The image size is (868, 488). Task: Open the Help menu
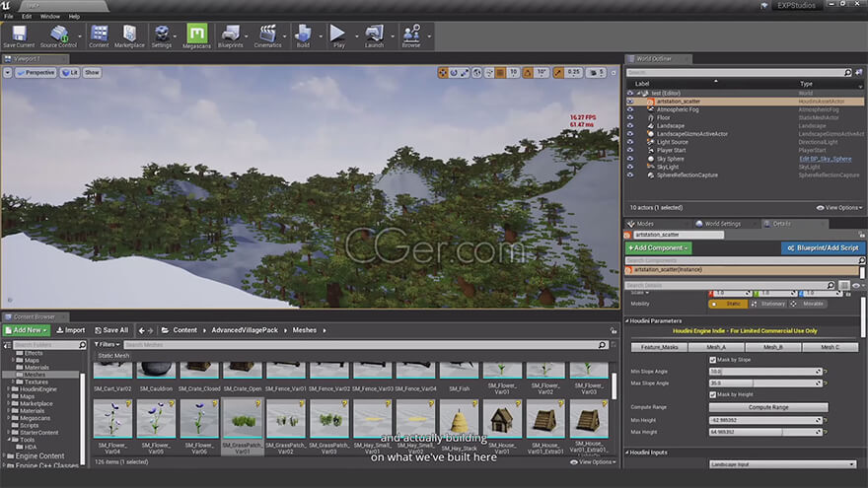click(74, 17)
